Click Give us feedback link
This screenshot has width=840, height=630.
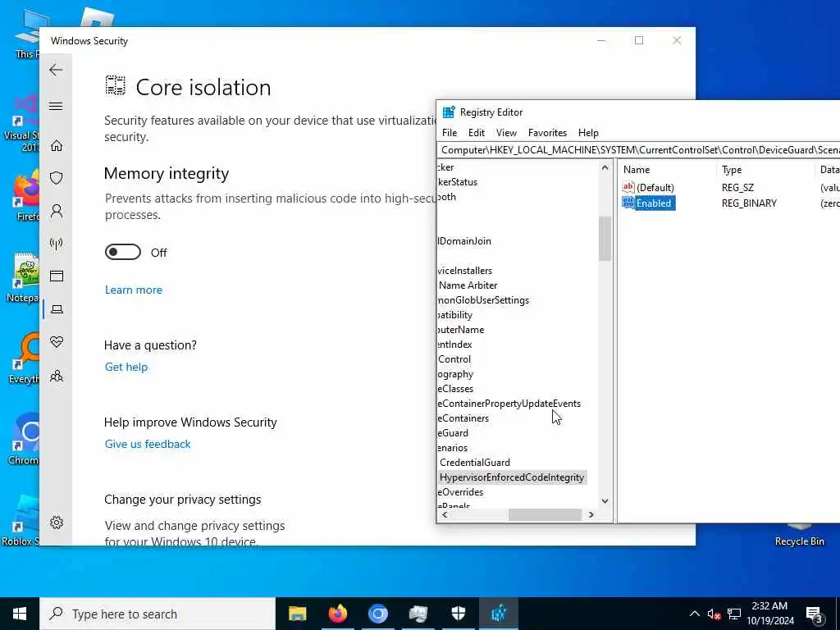tap(148, 444)
